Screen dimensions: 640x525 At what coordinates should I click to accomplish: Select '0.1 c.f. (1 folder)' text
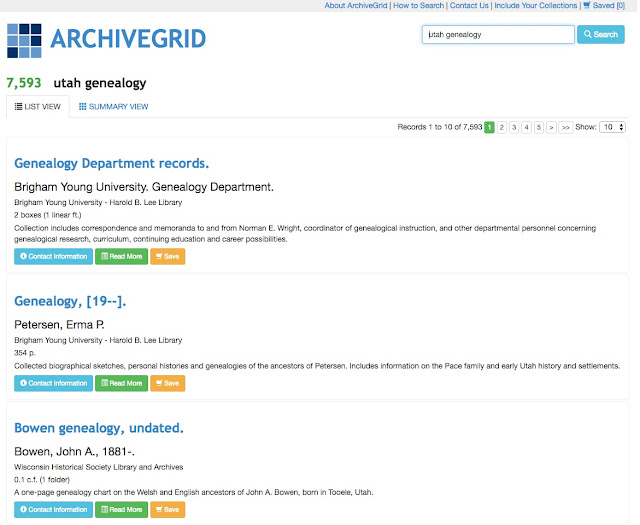click(42, 480)
